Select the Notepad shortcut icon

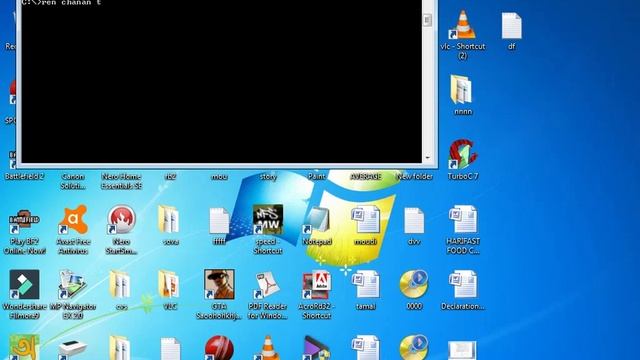point(316,220)
